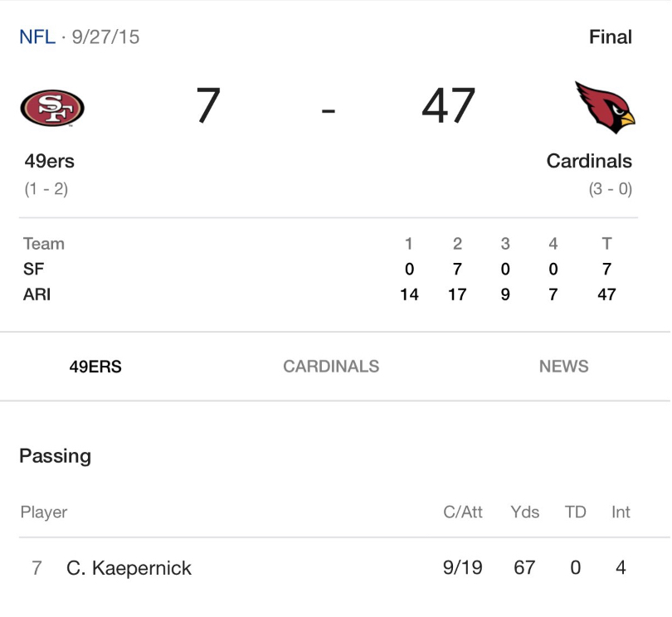Click the Cardinals score of 47
The width and height of the screenshot is (672, 617).
point(448,105)
